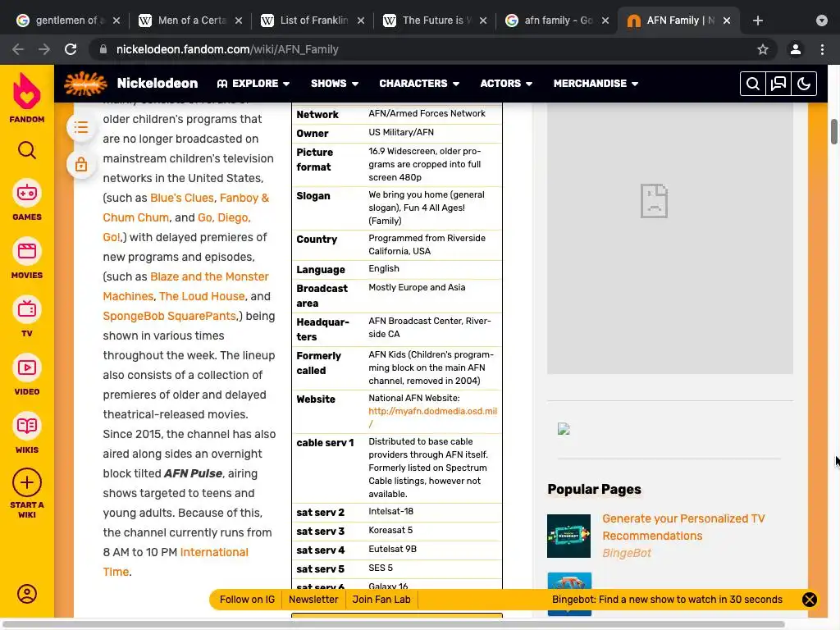Click the Nickelodeon splat logo

click(x=85, y=84)
